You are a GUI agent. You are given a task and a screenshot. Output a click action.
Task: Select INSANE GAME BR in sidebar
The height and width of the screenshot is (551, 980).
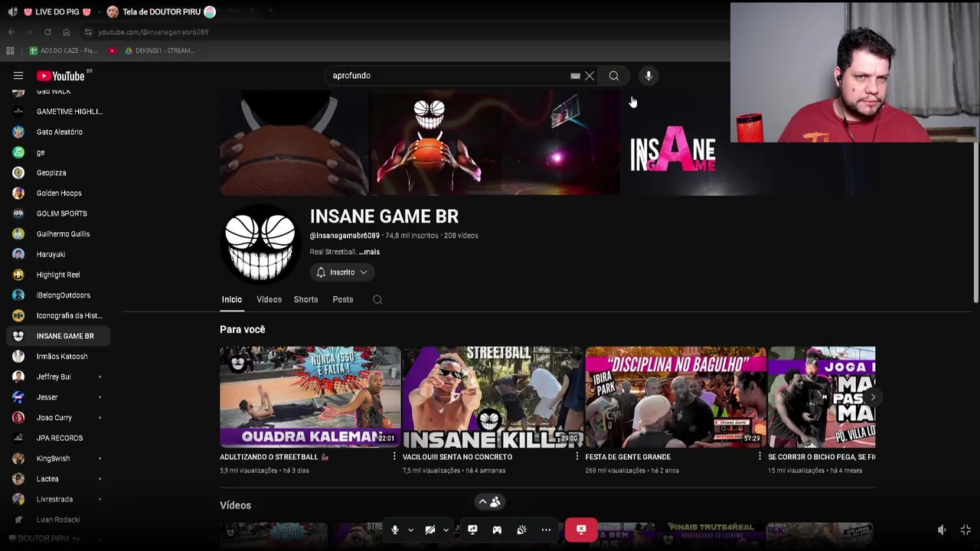click(x=57, y=336)
